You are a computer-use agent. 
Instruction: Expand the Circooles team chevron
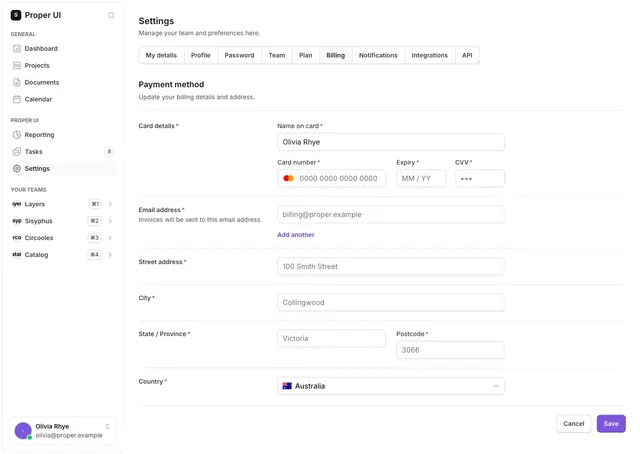pos(110,238)
